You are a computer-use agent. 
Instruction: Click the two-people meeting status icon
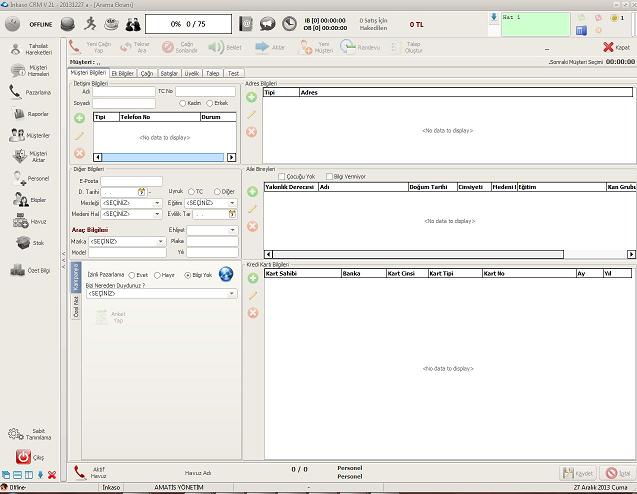132,24
